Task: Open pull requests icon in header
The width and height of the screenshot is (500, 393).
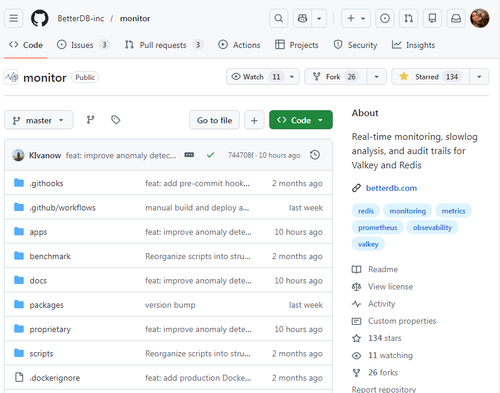Action: [x=409, y=18]
